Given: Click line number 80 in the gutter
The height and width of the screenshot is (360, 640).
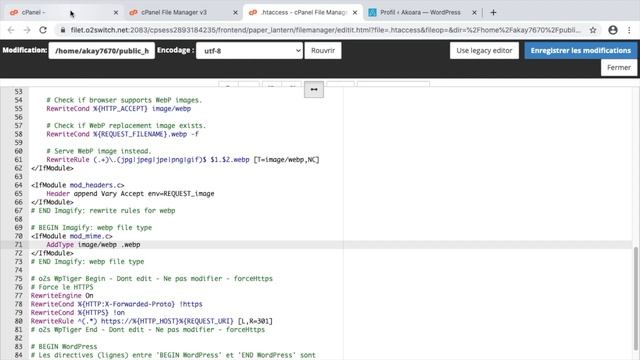Looking at the screenshot, I should [18, 321].
